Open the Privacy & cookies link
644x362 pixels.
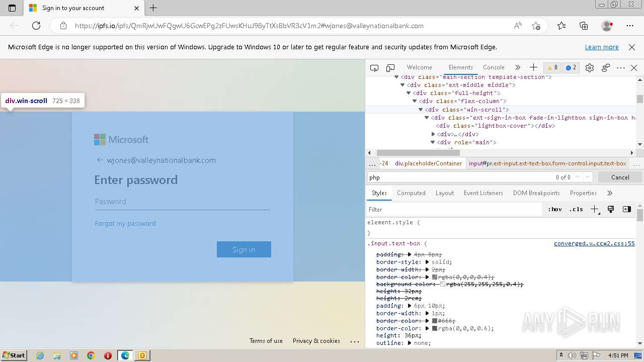[316, 341]
